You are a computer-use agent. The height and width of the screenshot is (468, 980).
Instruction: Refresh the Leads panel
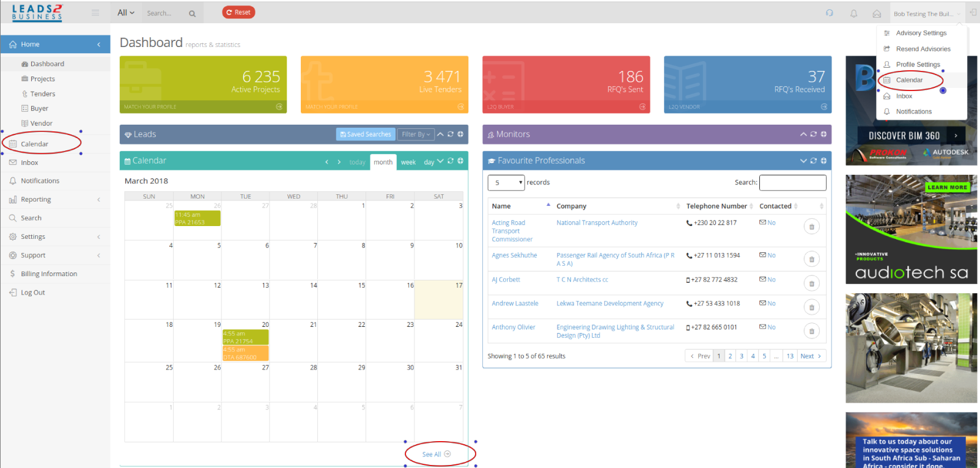point(451,134)
